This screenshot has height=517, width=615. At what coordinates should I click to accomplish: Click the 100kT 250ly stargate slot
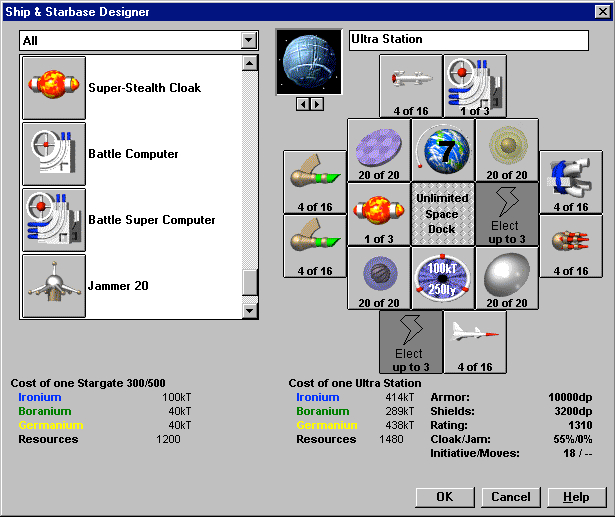[x=442, y=278]
